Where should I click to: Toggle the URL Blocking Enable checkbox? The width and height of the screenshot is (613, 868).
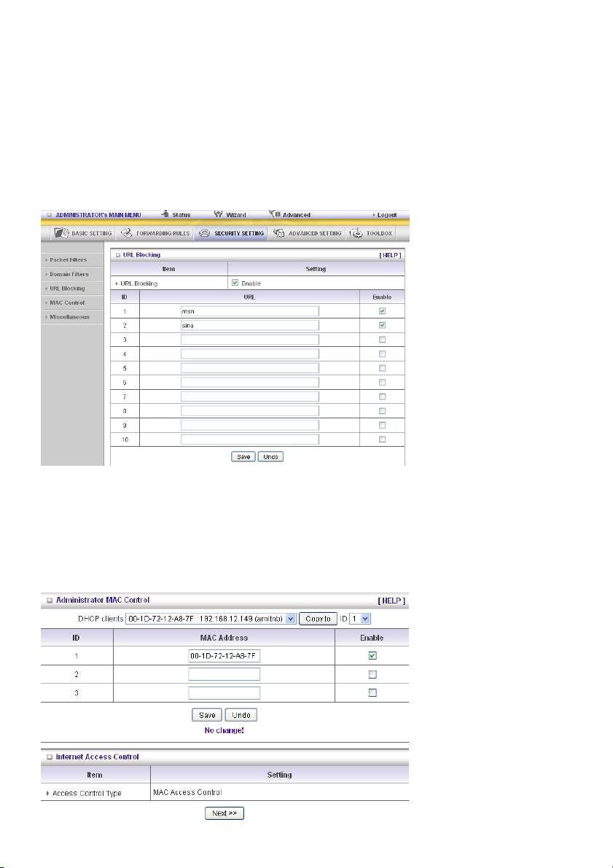click(x=235, y=283)
